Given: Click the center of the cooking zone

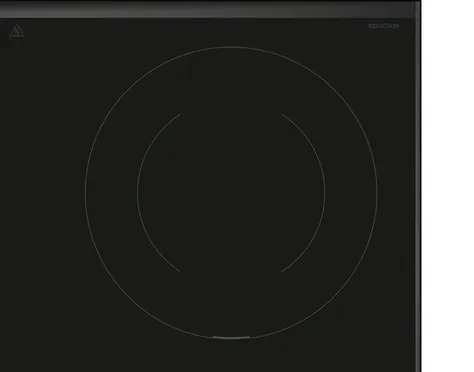Looking at the screenshot, I should coord(231,193).
